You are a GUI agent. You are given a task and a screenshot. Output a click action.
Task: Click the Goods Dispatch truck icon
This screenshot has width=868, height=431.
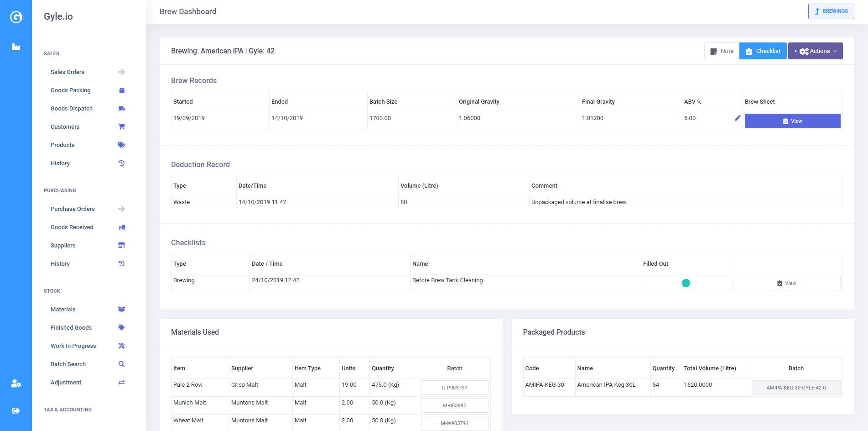click(121, 109)
